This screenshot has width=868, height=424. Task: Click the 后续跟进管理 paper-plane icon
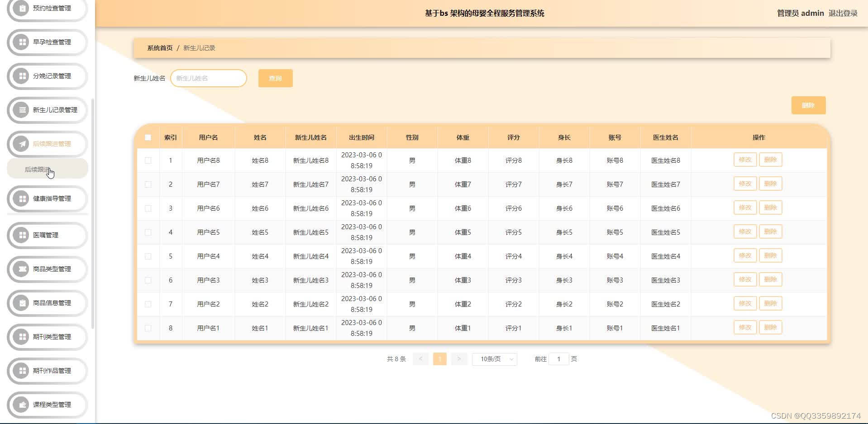point(22,144)
